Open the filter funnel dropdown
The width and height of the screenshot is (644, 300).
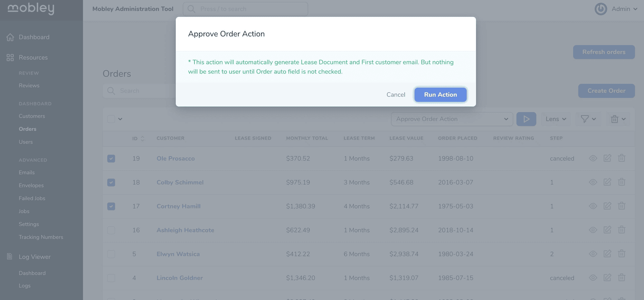588,119
